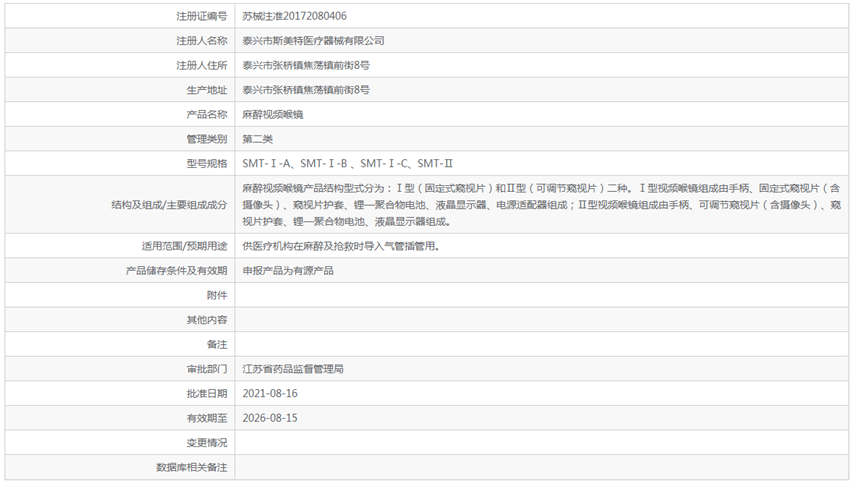Click the label 其他内容
Image resolution: width=850 pixels, height=483 pixels.
tap(207, 320)
